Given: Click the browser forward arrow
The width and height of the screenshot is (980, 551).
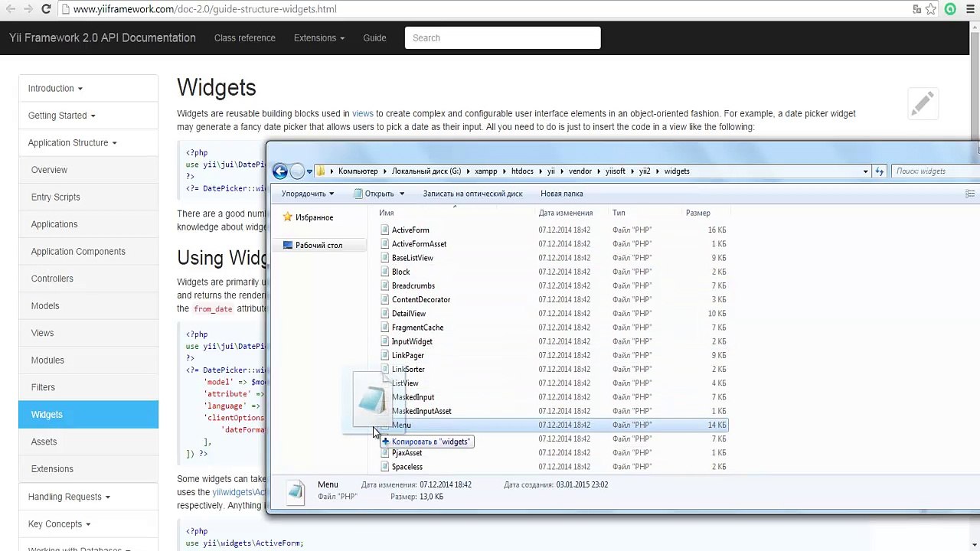Looking at the screenshot, I should (x=28, y=9).
